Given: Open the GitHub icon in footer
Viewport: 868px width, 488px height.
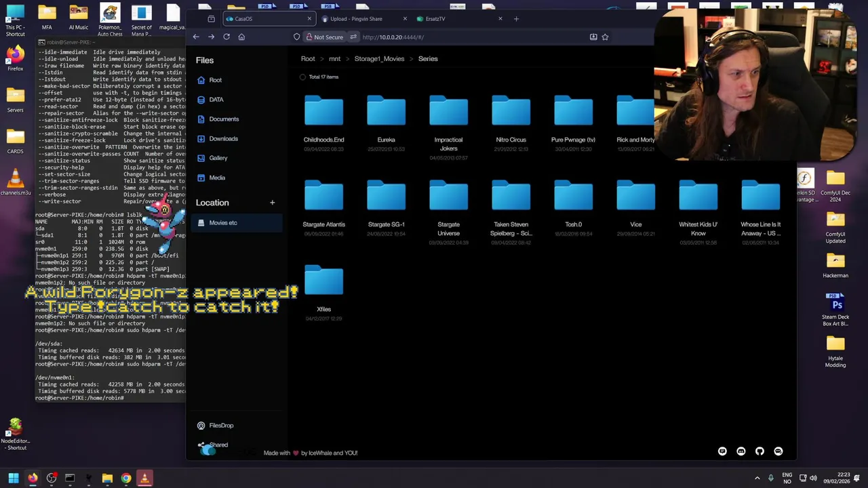Looking at the screenshot, I should point(759,451).
